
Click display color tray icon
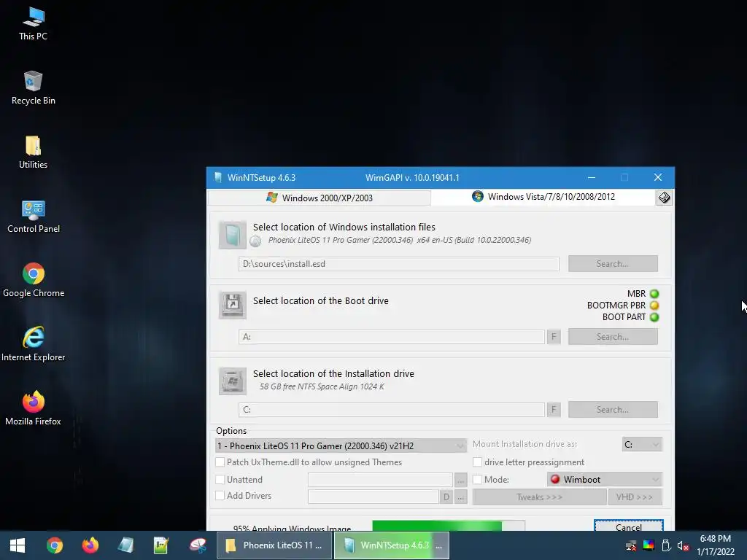pos(649,545)
